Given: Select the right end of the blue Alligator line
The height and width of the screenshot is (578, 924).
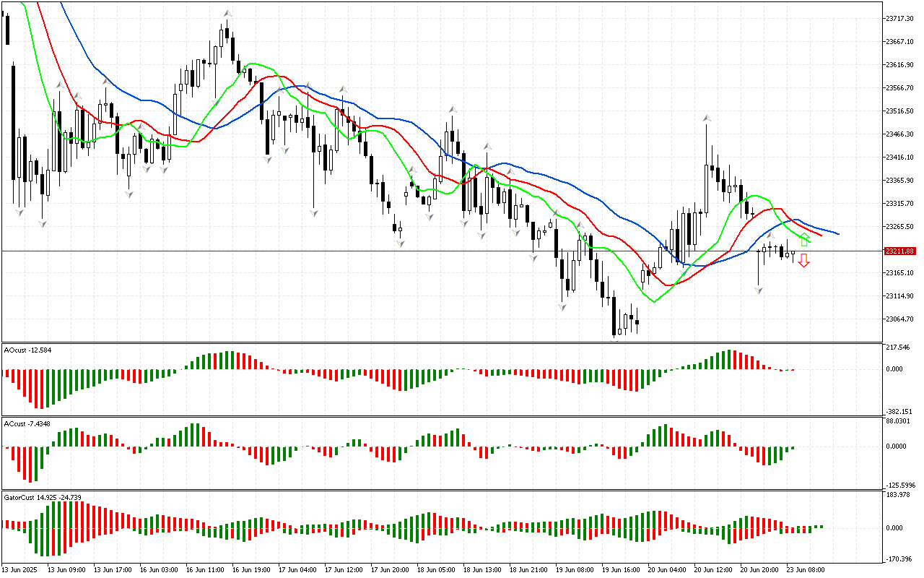Looking at the screenshot, I should 837,234.
